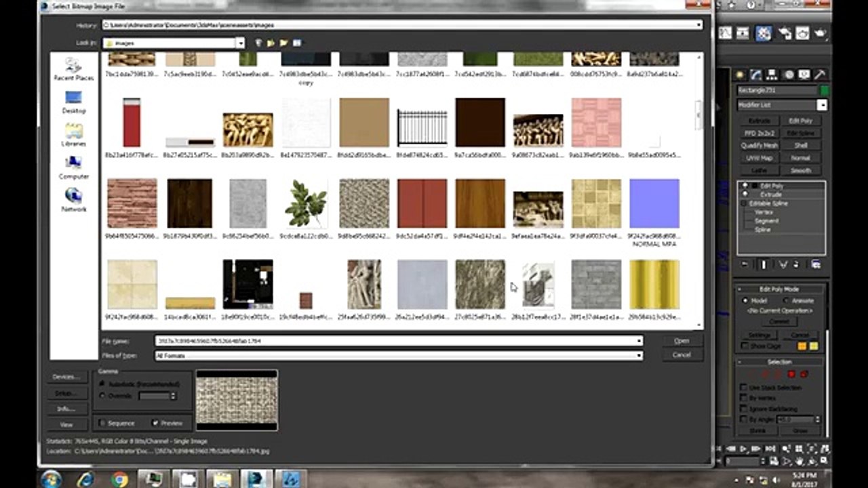Open the Look in folder dropdown
The width and height of the screenshot is (868, 488).
[x=240, y=43]
